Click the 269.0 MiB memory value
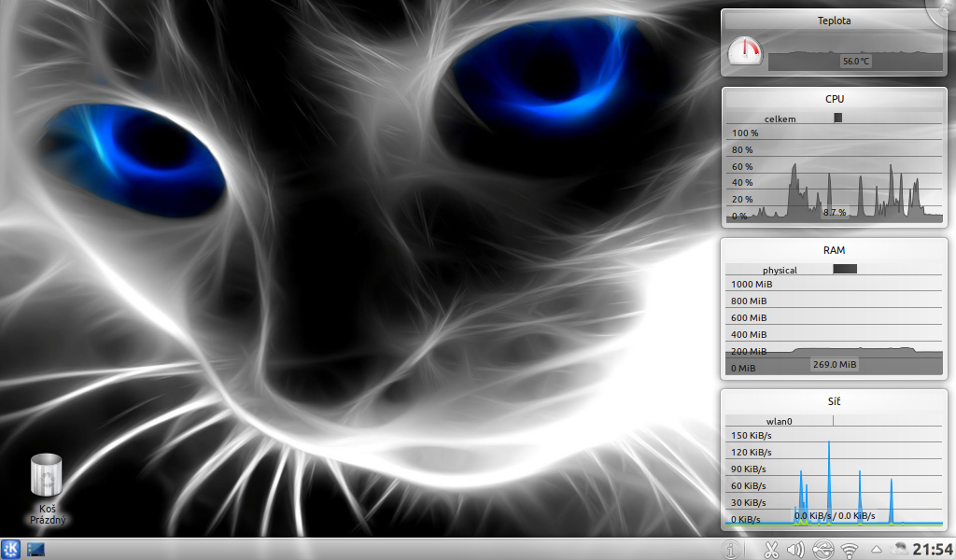The height and width of the screenshot is (560, 956). tap(835, 364)
